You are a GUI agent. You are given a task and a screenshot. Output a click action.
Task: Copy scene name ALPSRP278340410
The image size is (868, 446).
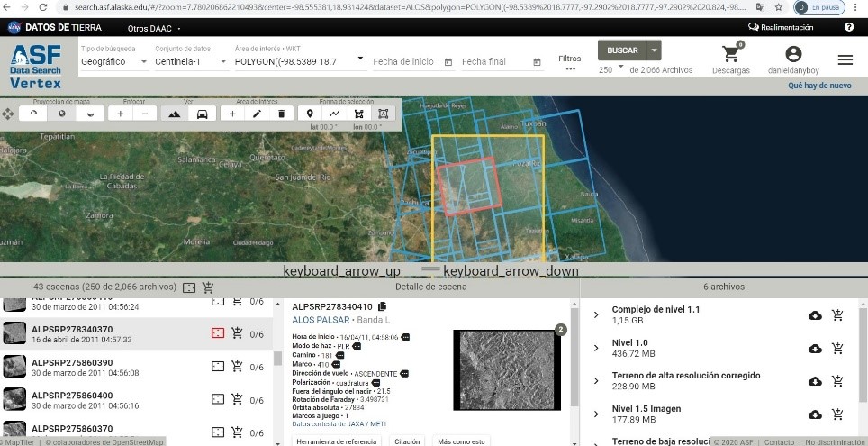point(383,307)
